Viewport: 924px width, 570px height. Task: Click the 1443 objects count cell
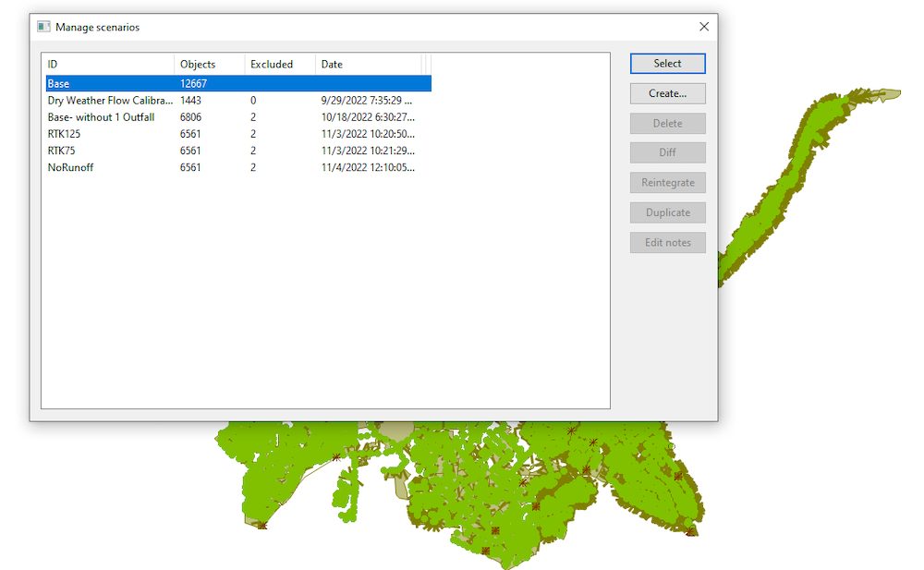tap(190, 100)
